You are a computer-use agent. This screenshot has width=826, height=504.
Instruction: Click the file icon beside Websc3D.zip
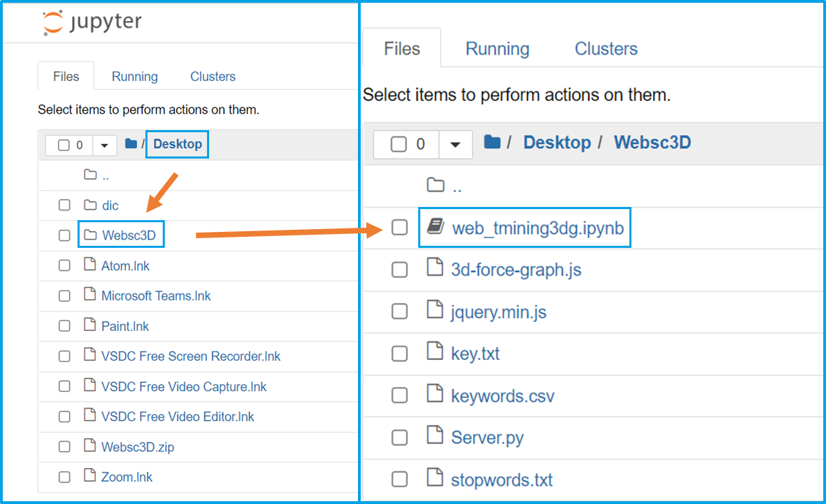(x=89, y=447)
